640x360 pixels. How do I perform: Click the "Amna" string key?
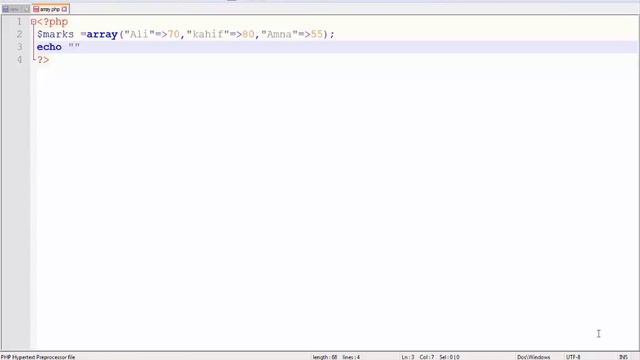click(279, 34)
